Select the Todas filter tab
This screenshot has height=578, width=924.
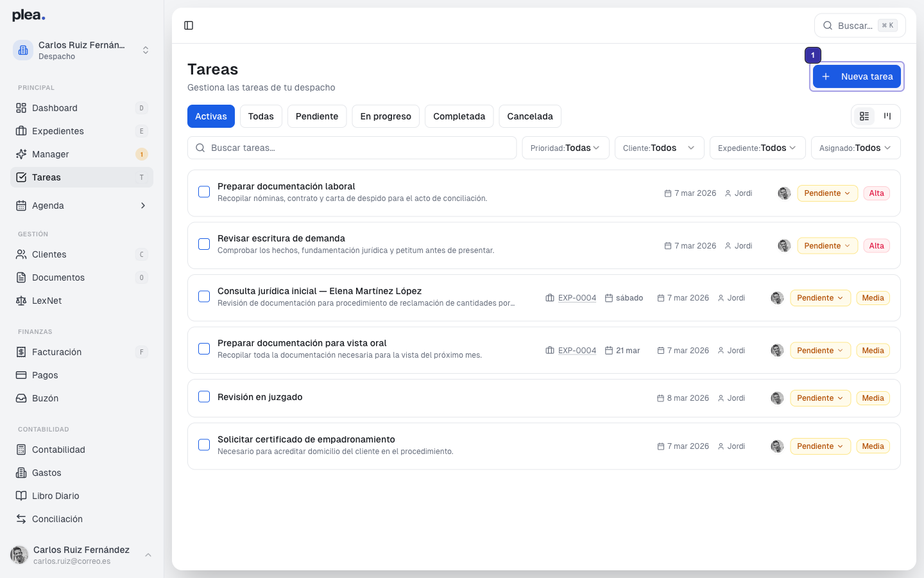261,116
